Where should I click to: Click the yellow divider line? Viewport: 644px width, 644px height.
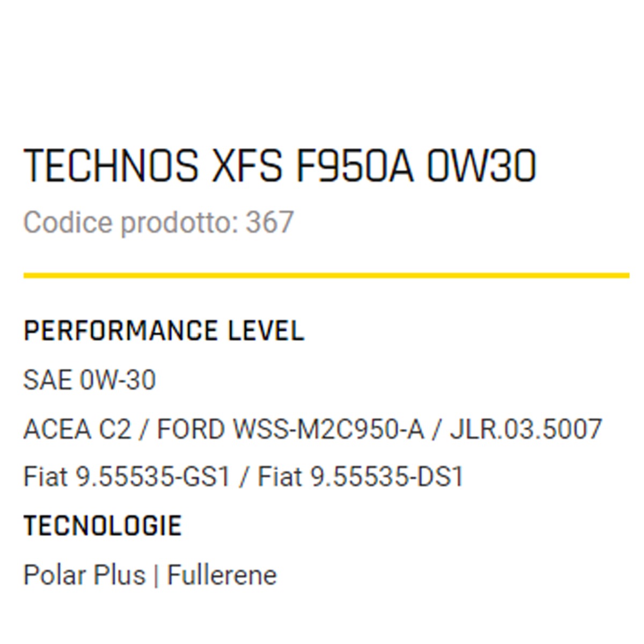coord(326,276)
